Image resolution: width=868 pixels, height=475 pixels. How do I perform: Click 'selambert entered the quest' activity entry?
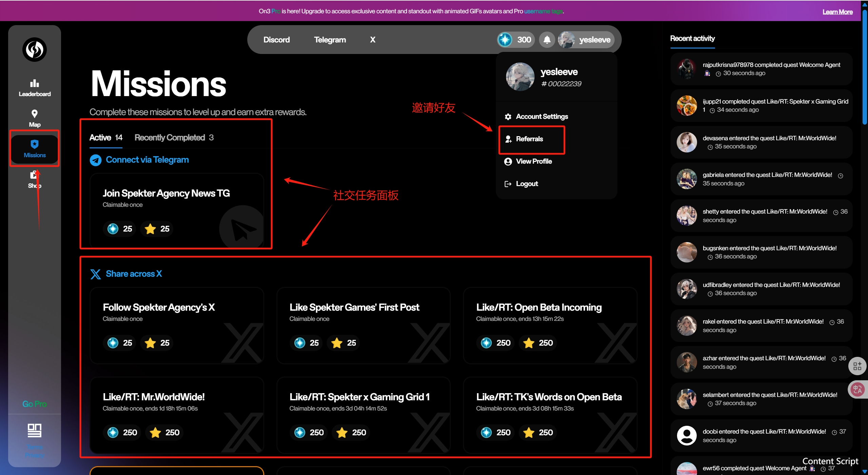pos(761,399)
